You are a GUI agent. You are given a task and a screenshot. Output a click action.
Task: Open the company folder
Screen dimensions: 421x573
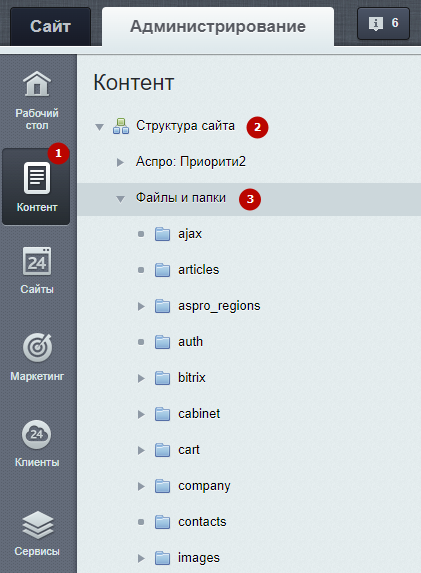(204, 486)
